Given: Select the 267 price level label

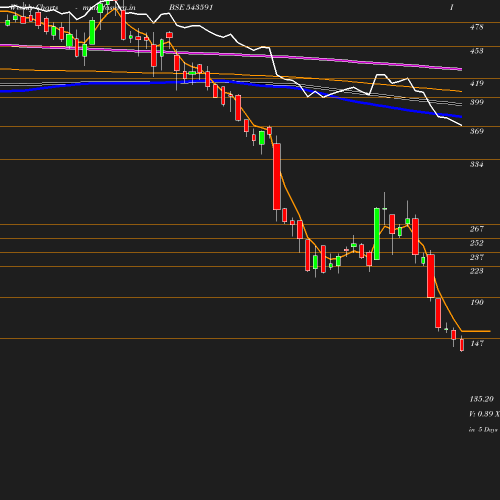Looking at the screenshot, I should (x=476, y=229).
